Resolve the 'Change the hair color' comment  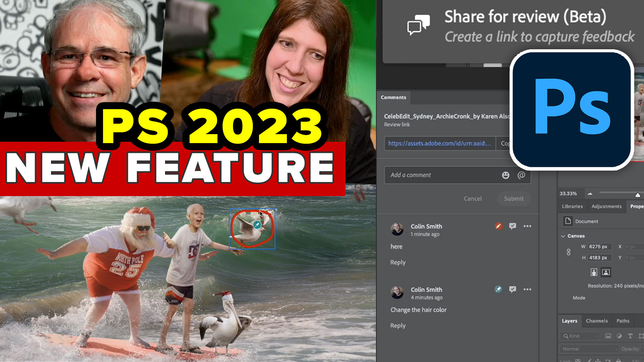tap(513, 289)
